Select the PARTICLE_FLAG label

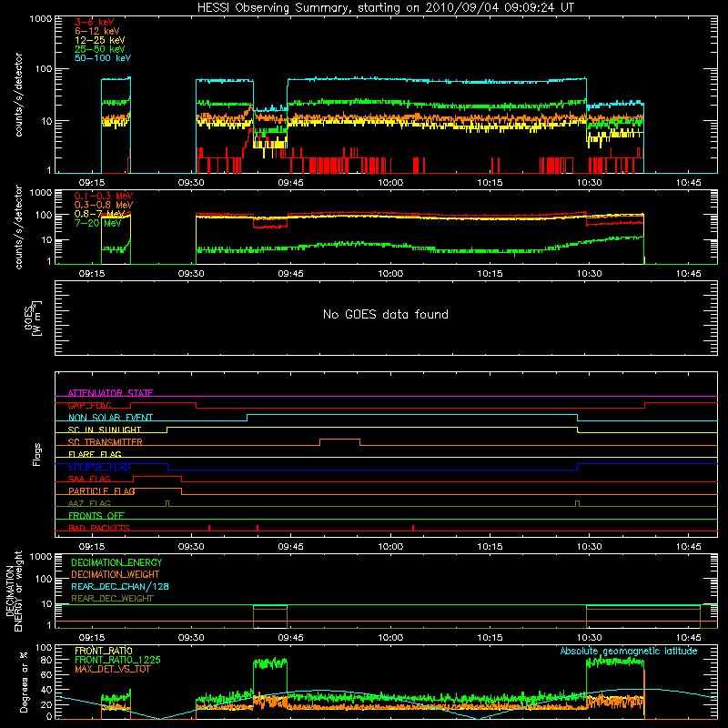(101, 490)
